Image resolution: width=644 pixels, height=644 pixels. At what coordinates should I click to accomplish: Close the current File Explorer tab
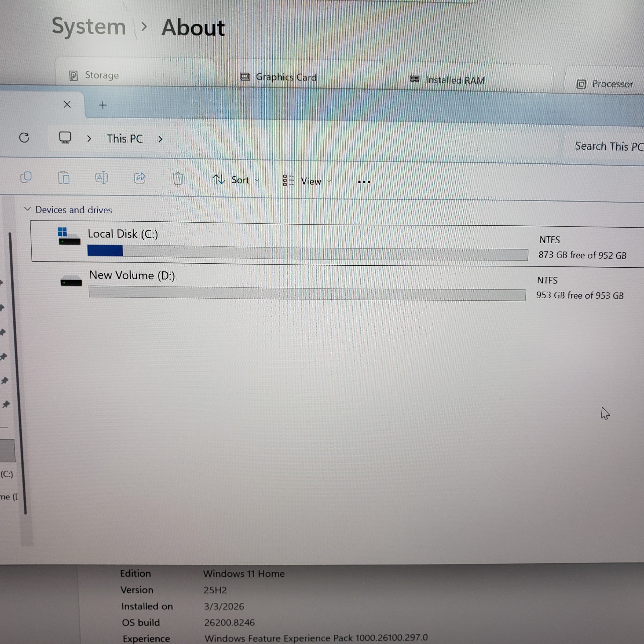click(67, 105)
